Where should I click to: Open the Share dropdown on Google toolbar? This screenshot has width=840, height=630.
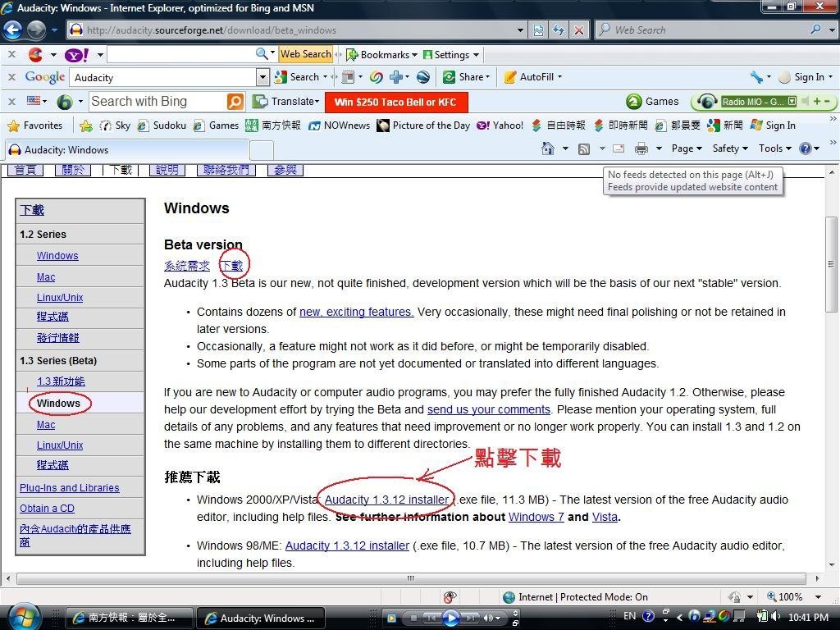click(x=466, y=77)
